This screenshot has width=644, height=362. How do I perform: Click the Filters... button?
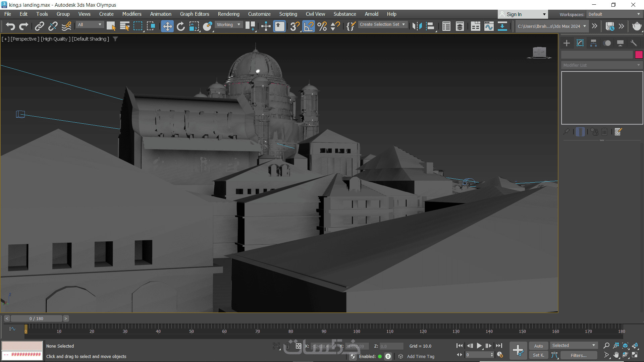[x=579, y=355]
